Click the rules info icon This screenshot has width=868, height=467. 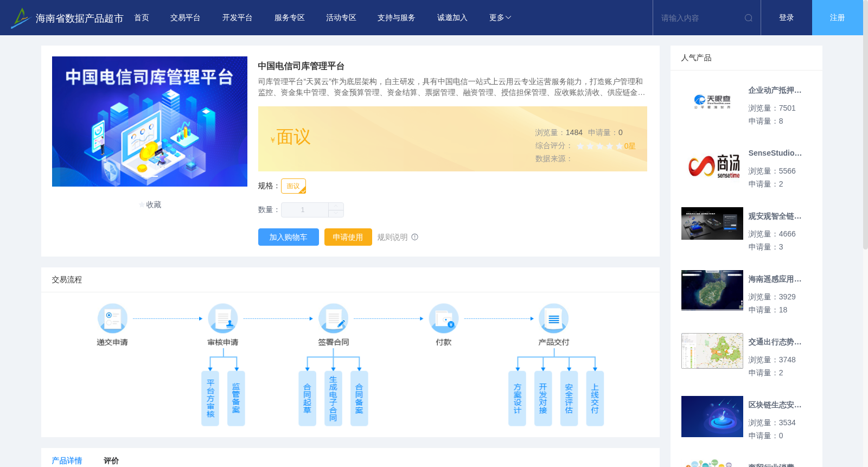coord(414,237)
